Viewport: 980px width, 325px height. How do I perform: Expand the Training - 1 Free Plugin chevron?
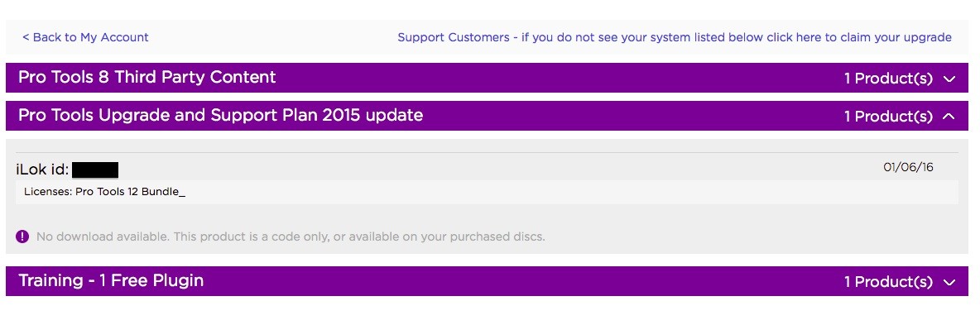tap(949, 282)
